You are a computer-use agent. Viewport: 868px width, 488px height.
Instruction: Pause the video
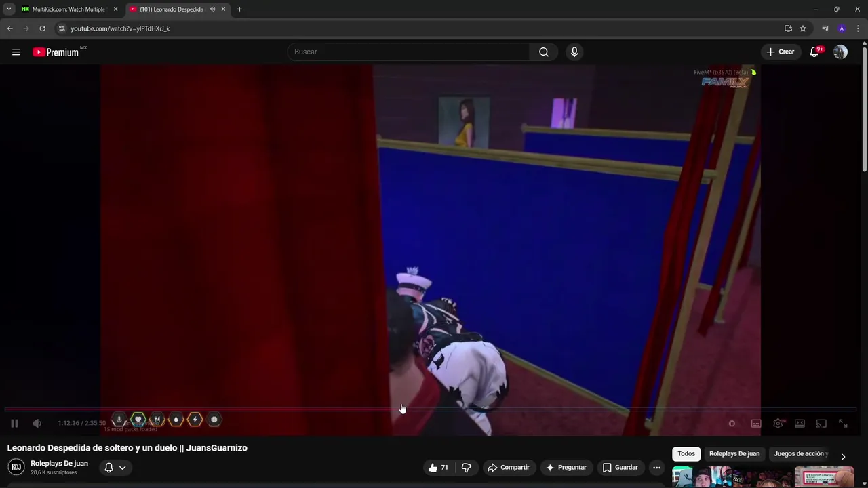[x=14, y=424]
